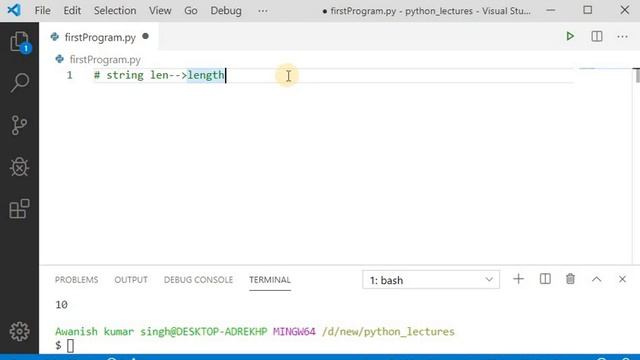
Task: Create a new terminal with the plus icon
Action: coord(518,279)
